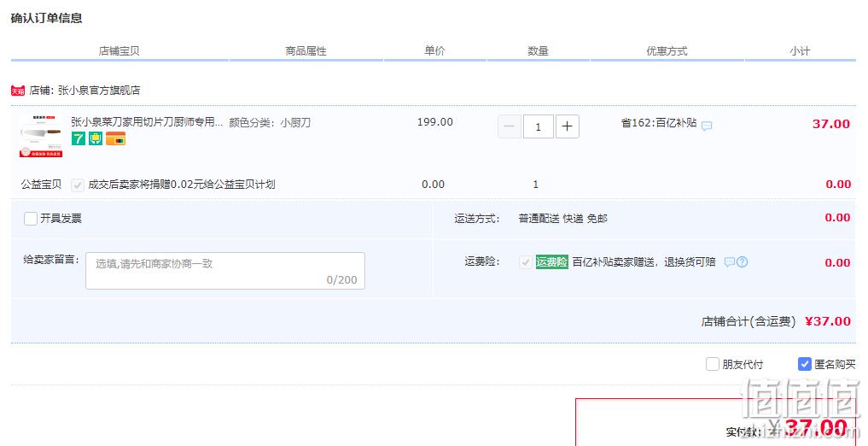Click the 百亿补贴卖家赠送,退换货可赔 insurance description
Image resolution: width=868 pixels, height=446 pixels.
point(644,262)
